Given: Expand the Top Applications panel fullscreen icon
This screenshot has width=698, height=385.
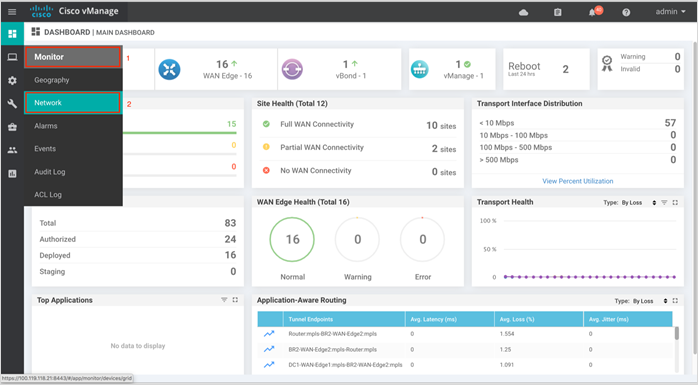Looking at the screenshot, I should tap(235, 300).
